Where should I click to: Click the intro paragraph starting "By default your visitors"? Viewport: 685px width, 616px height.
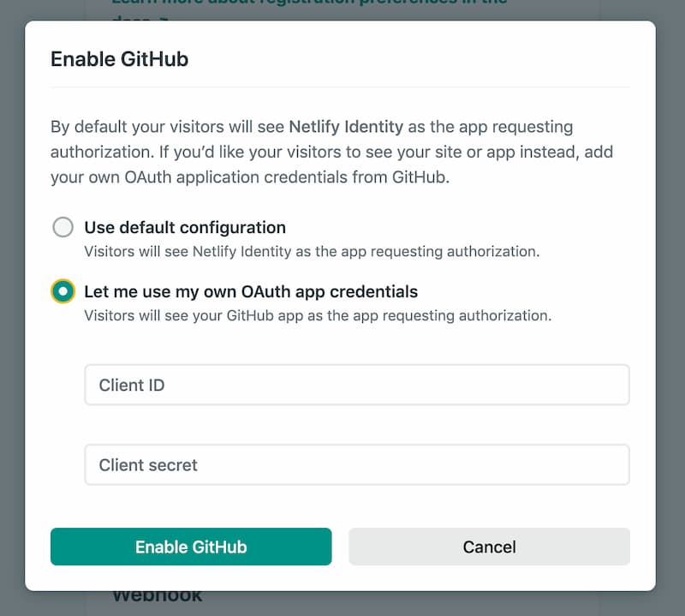point(171,127)
